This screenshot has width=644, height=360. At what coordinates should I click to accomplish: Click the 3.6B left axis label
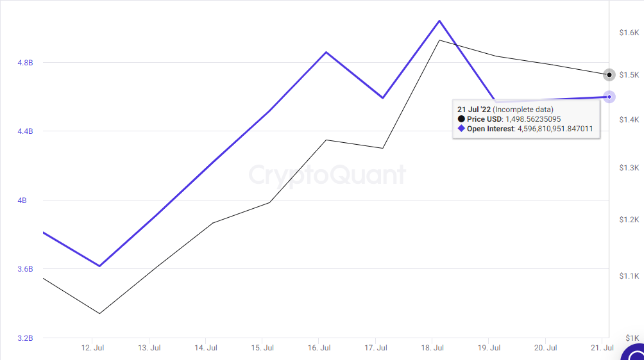(25, 269)
